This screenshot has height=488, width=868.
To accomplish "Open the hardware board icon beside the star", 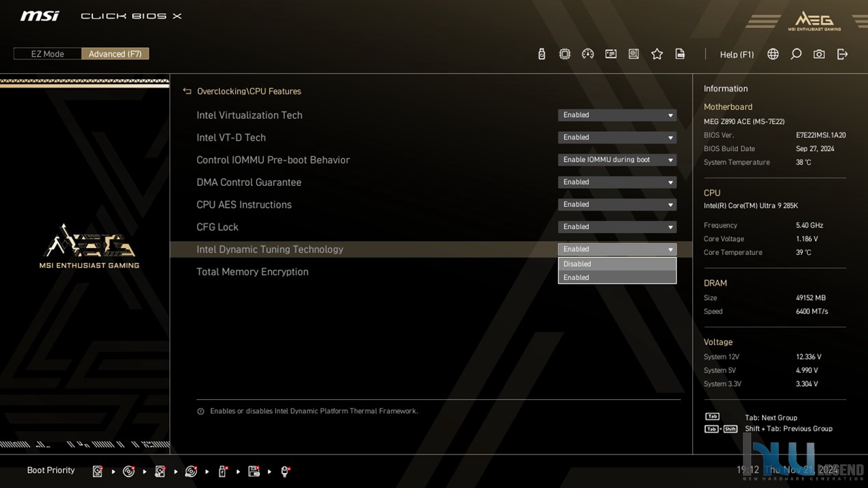I will coord(634,54).
